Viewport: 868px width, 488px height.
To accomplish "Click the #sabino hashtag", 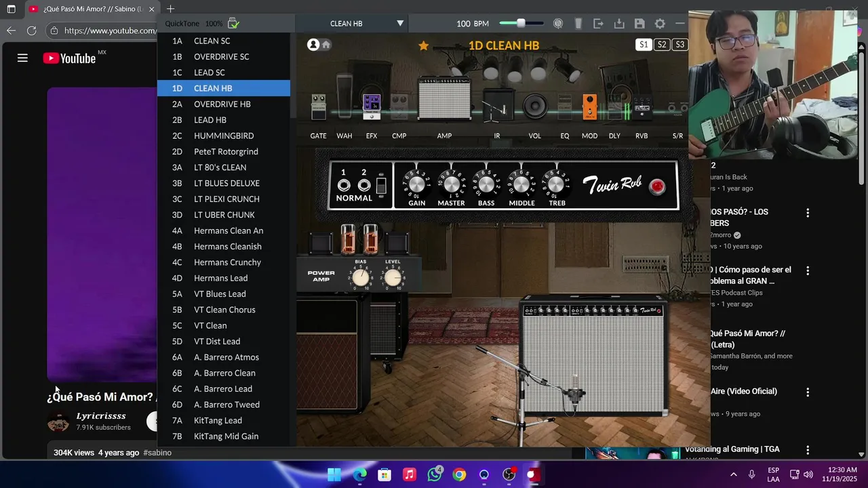I will (157, 453).
